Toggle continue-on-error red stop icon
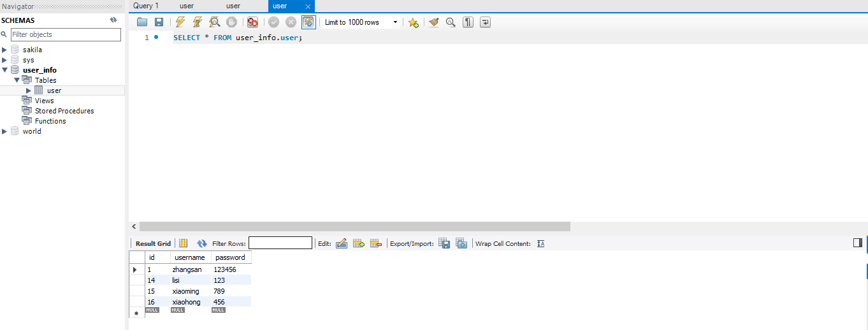The width and height of the screenshot is (868, 330). click(252, 22)
